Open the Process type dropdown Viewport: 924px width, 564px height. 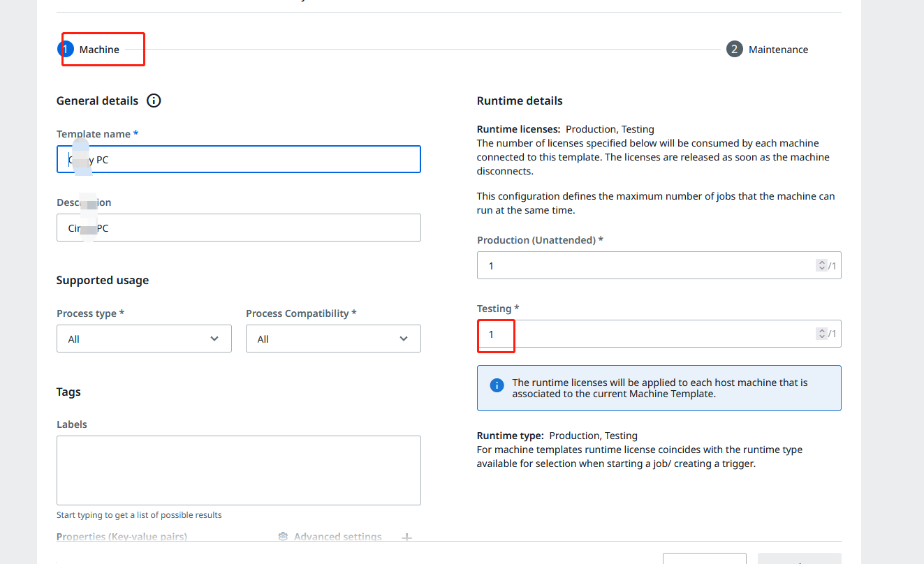click(x=144, y=339)
